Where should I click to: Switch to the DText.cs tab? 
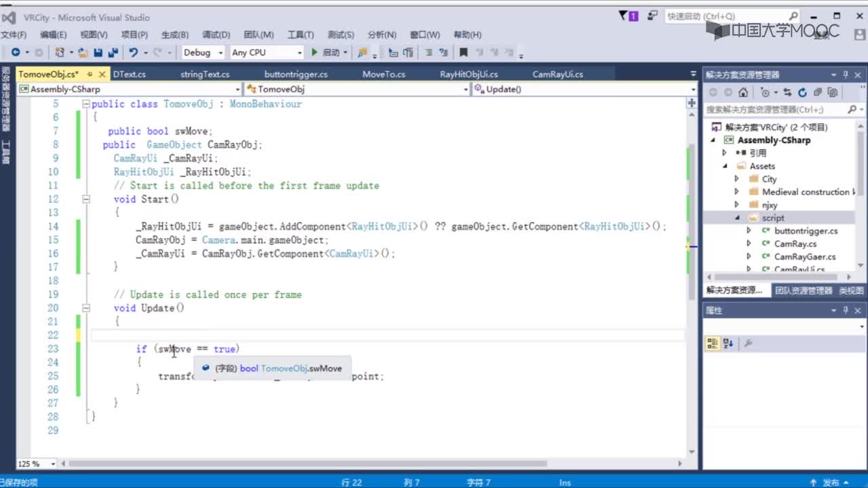click(x=130, y=74)
